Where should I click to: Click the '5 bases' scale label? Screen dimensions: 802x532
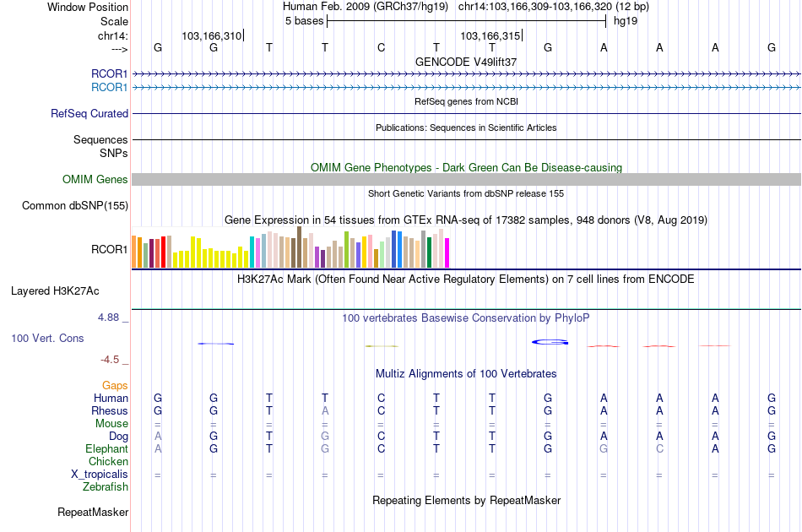click(x=304, y=21)
